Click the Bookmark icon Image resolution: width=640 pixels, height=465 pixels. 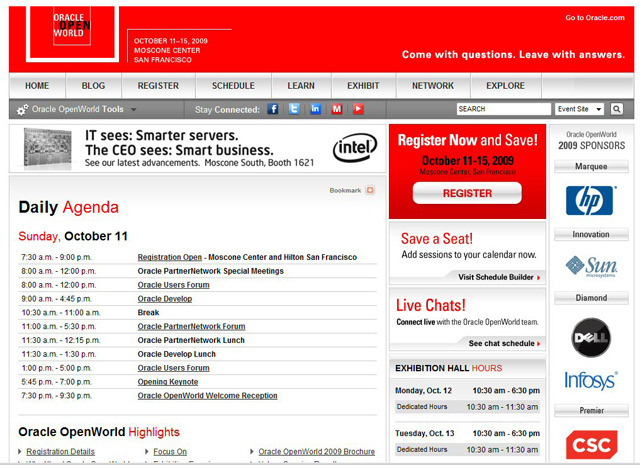coord(370,190)
